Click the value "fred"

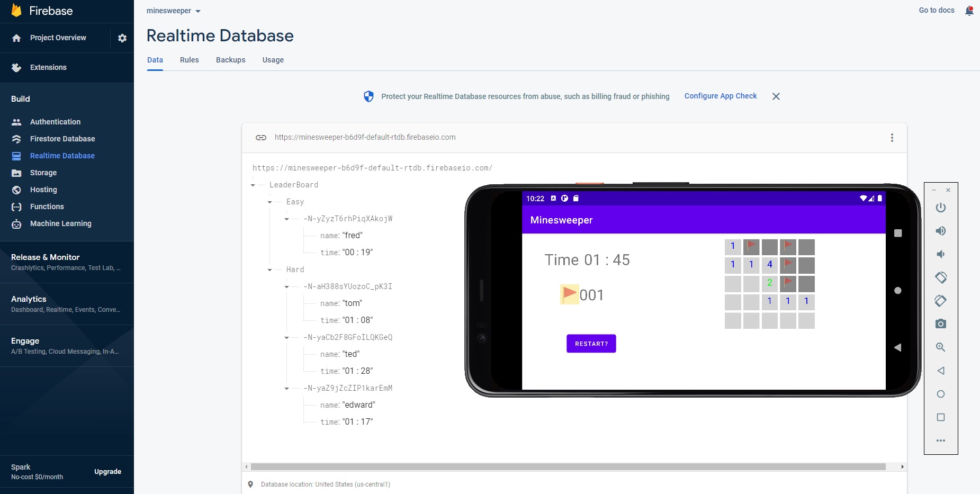click(353, 236)
